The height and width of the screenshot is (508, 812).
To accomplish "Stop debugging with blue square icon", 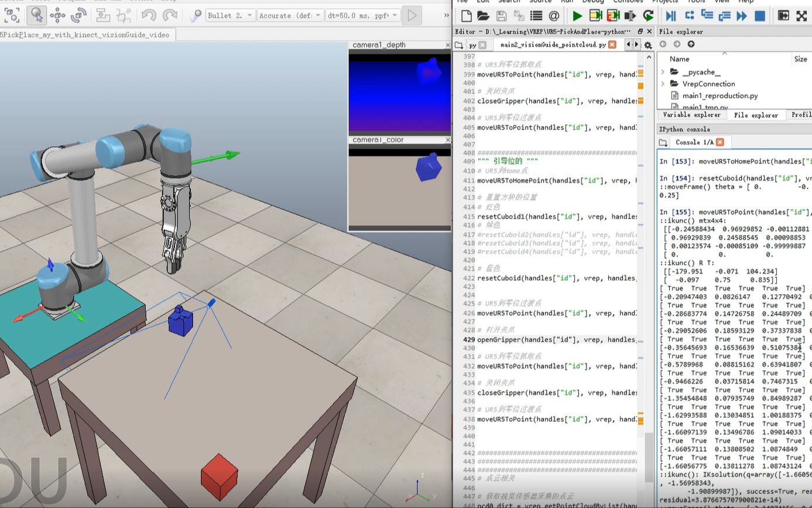I will pyautogui.click(x=759, y=16).
